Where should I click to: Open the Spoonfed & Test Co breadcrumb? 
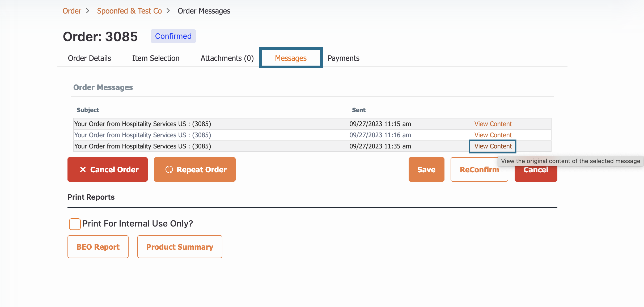tap(129, 11)
